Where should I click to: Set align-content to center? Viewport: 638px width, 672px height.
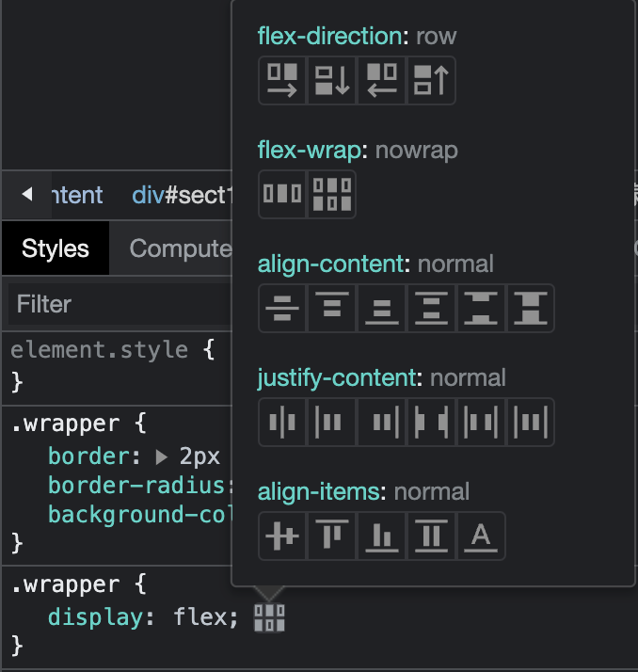(x=282, y=308)
